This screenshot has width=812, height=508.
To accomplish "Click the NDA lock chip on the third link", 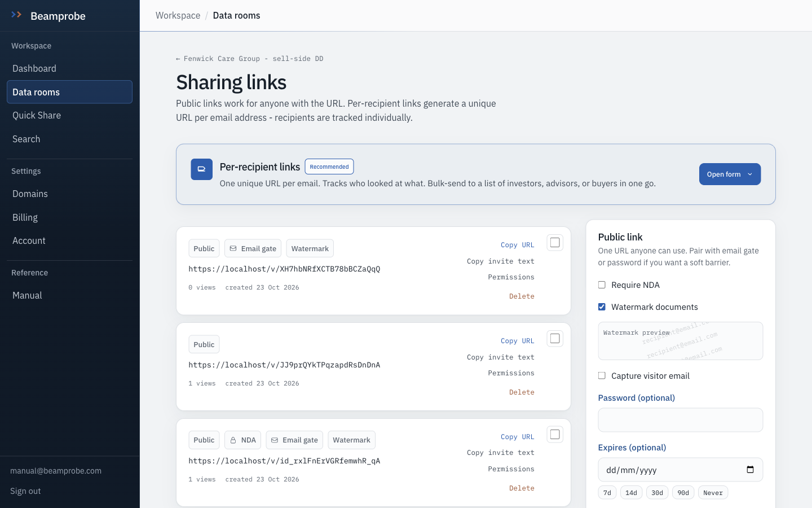I will (x=242, y=440).
